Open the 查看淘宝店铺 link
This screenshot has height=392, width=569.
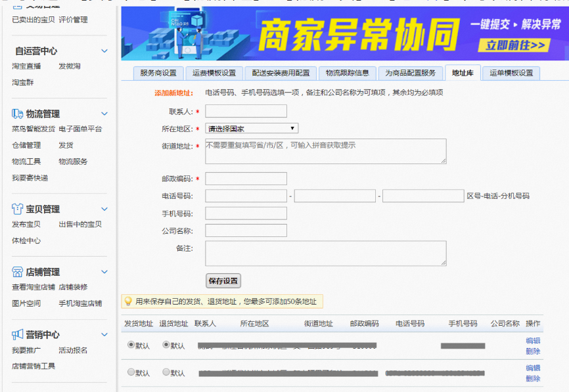click(x=34, y=287)
